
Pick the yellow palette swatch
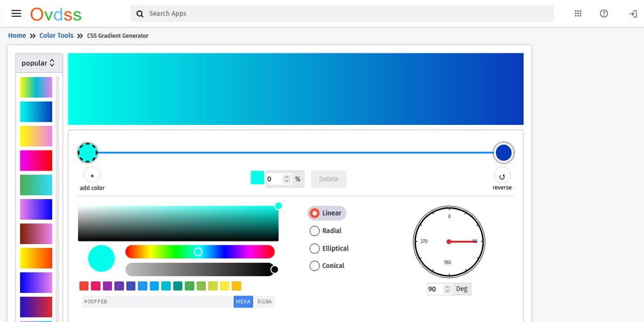point(225,286)
